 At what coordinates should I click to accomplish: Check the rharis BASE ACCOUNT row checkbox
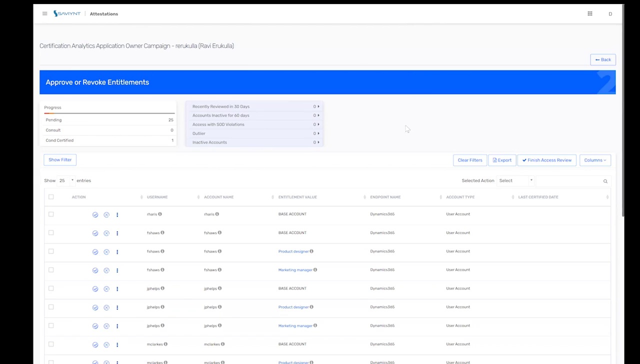(x=51, y=214)
